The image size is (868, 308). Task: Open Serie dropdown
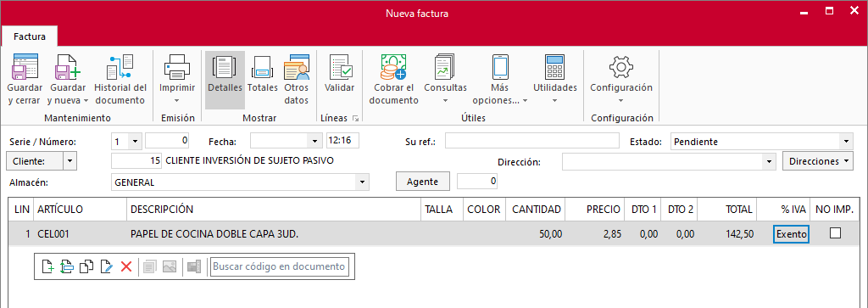tap(136, 141)
